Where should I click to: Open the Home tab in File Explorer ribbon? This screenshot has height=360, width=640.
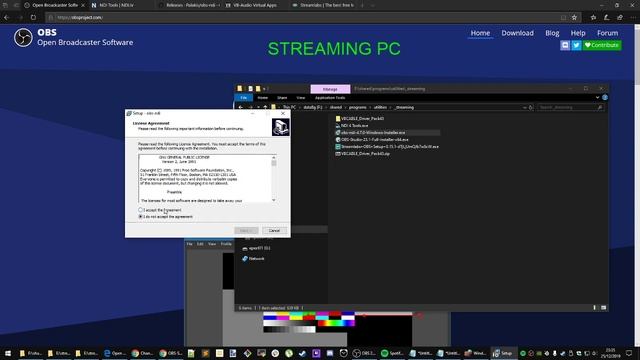click(x=262, y=98)
